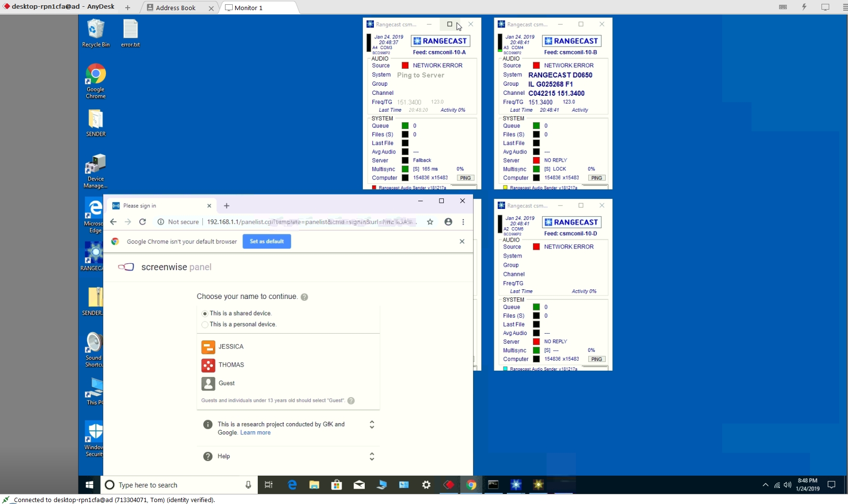
Task: Click Set as default button
Action: [266, 241]
